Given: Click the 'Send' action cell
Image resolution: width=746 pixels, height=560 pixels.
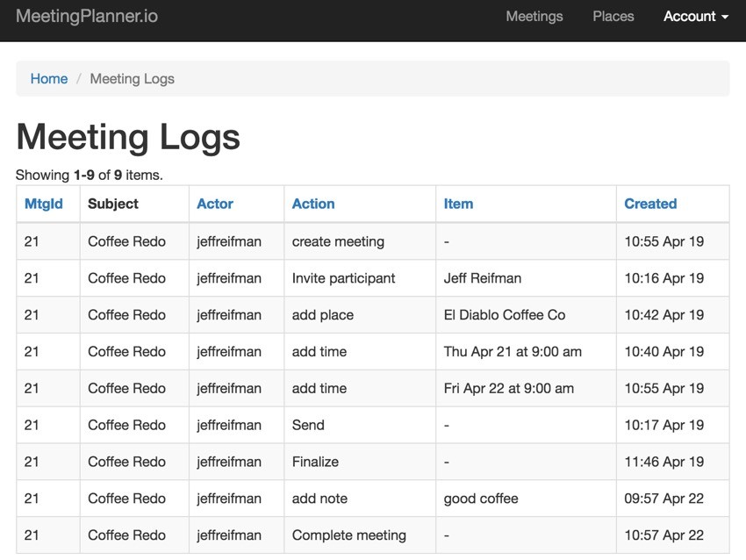Looking at the screenshot, I should (x=360, y=425).
